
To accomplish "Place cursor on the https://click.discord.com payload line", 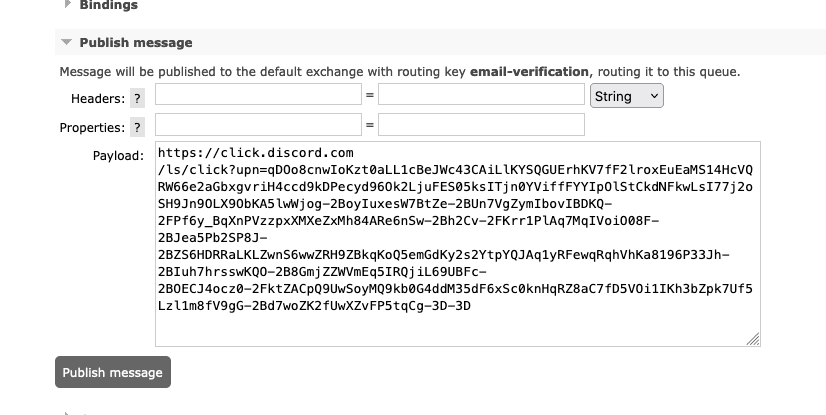I will coord(255,153).
